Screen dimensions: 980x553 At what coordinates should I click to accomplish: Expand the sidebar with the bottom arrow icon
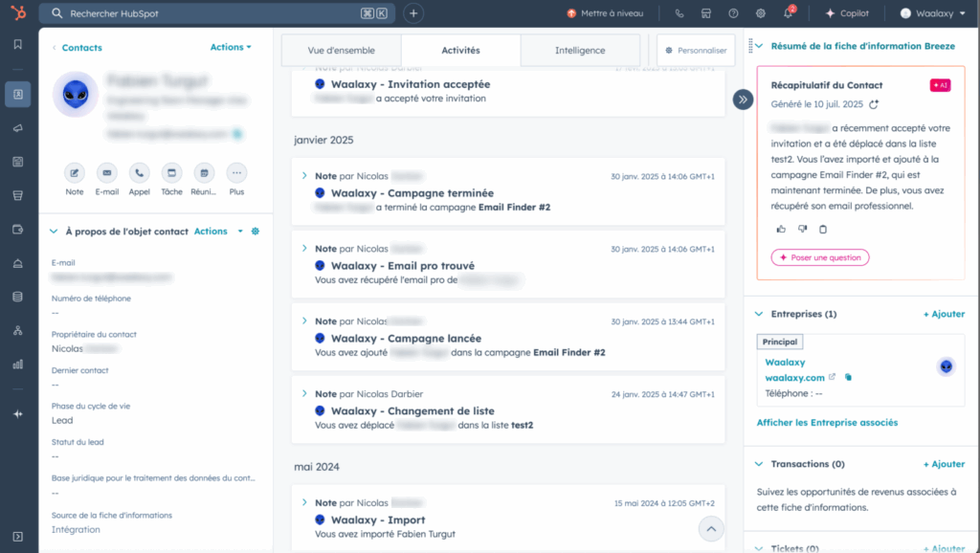[x=18, y=537]
